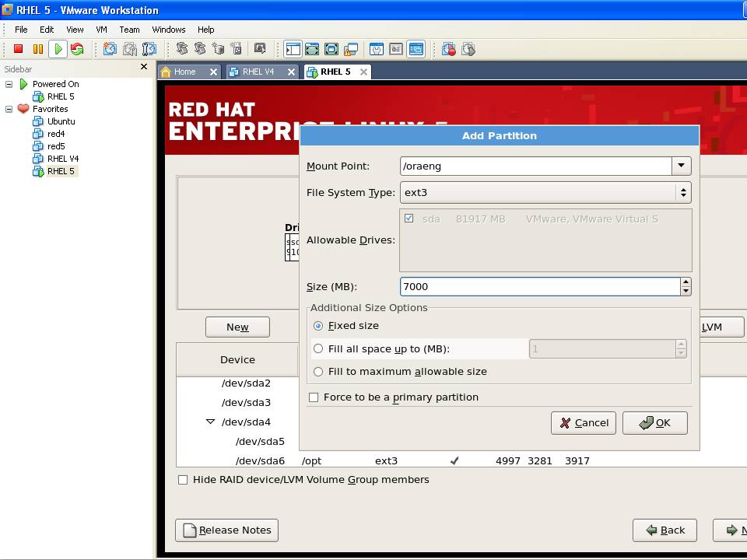Click the USB device toolbar icon

point(237,48)
